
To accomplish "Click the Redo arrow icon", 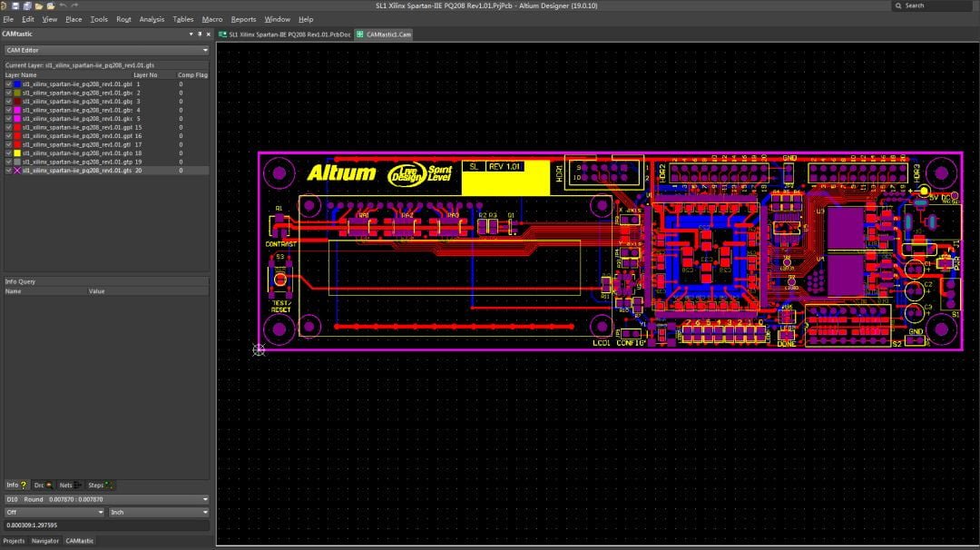I will click(74, 5).
